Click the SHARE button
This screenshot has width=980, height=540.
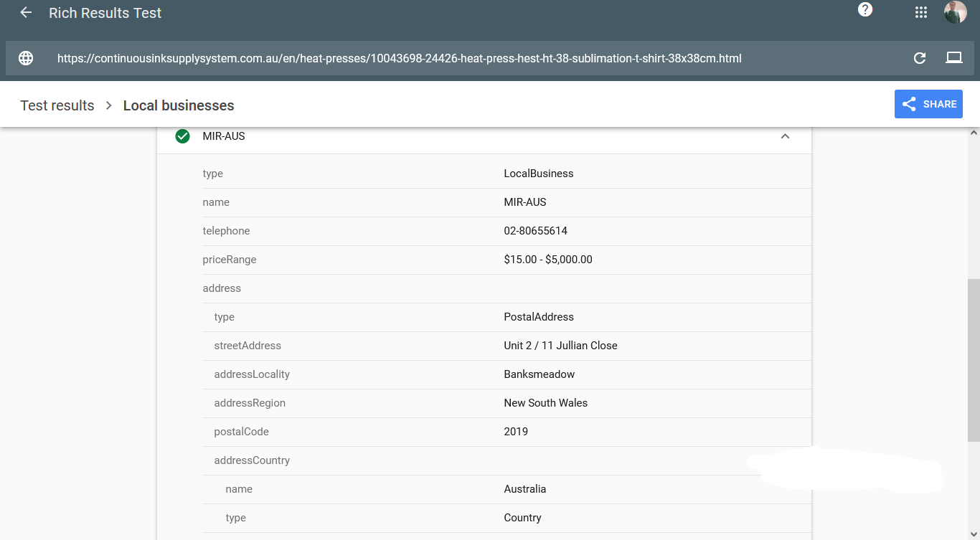pyautogui.click(x=928, y=104)
